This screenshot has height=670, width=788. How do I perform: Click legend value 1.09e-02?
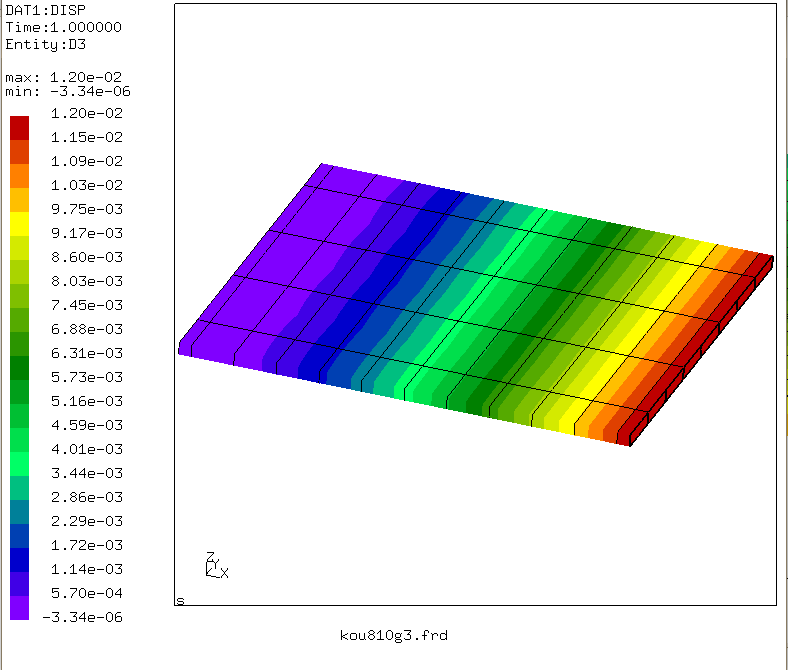[x=87, y=161]
